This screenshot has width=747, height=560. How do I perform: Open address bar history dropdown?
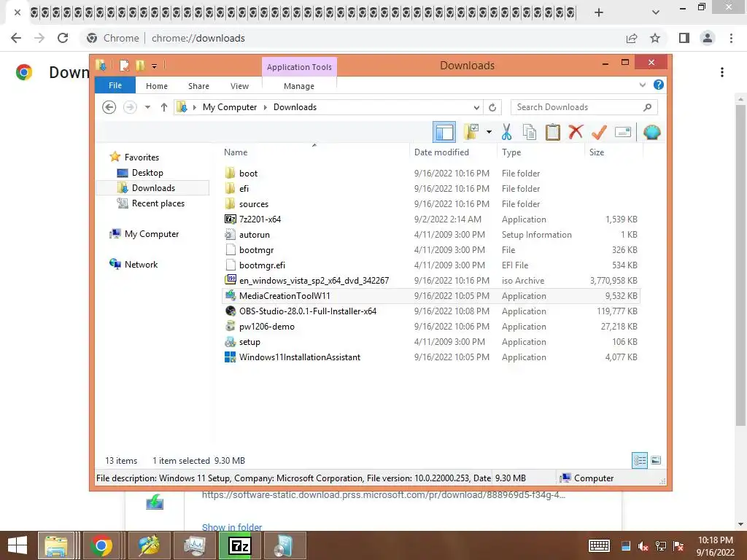coord(476,107)
